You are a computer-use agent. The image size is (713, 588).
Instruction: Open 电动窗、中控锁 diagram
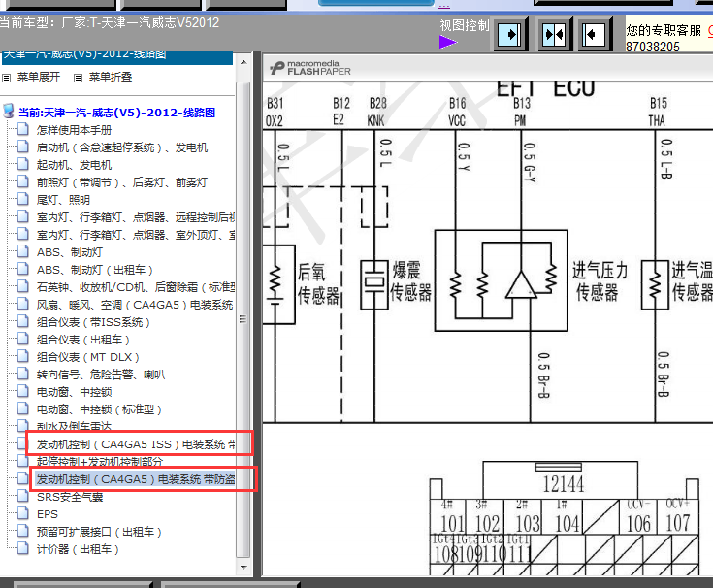pos(74,392)
